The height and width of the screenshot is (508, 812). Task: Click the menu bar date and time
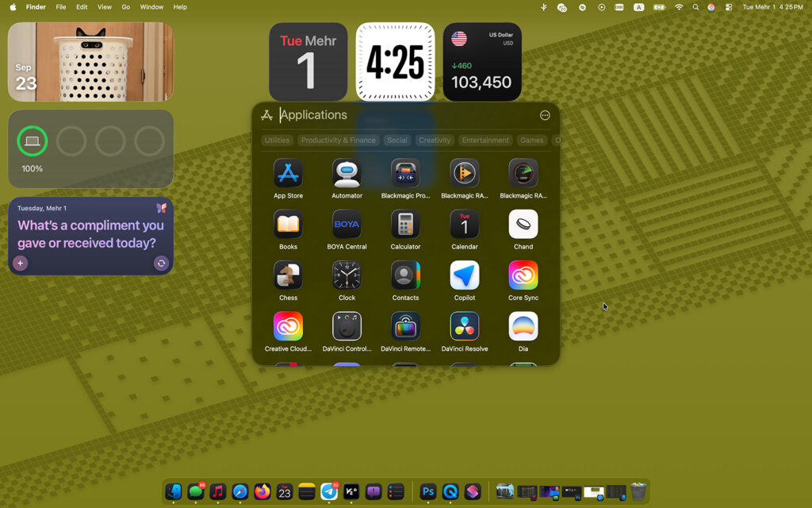[x=772, y=7]
